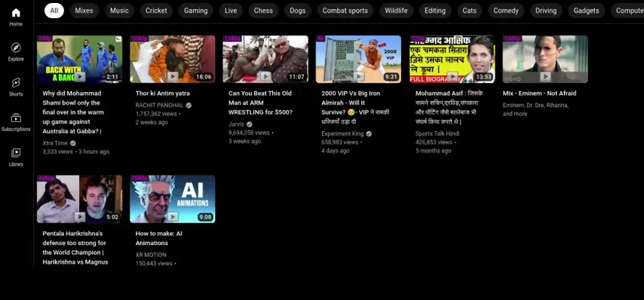Select the Cricket filter chip
This screenshot has height=300, width=644.
coord(157,11)
